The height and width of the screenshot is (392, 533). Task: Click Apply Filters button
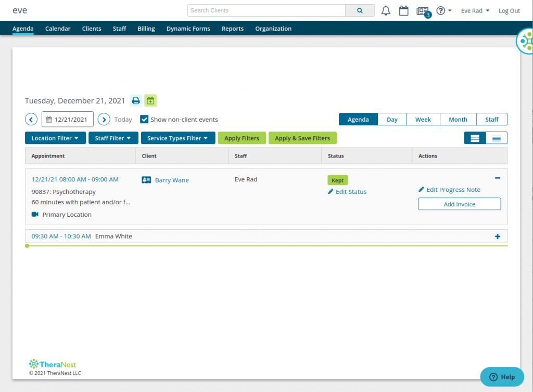242,138
